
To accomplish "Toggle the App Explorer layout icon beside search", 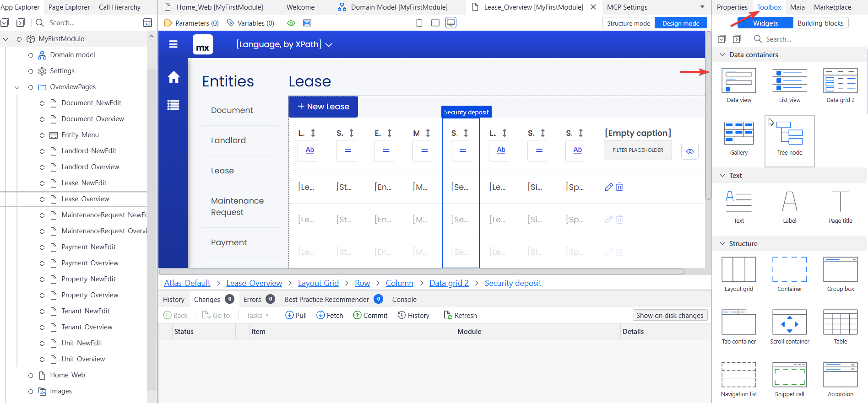I will [147, 23].
